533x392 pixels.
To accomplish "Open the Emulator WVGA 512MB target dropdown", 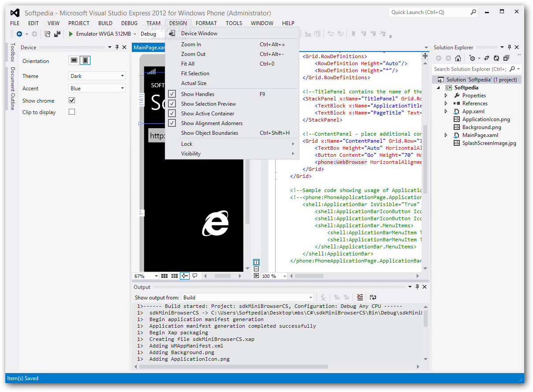I will [x=135, y=34].
